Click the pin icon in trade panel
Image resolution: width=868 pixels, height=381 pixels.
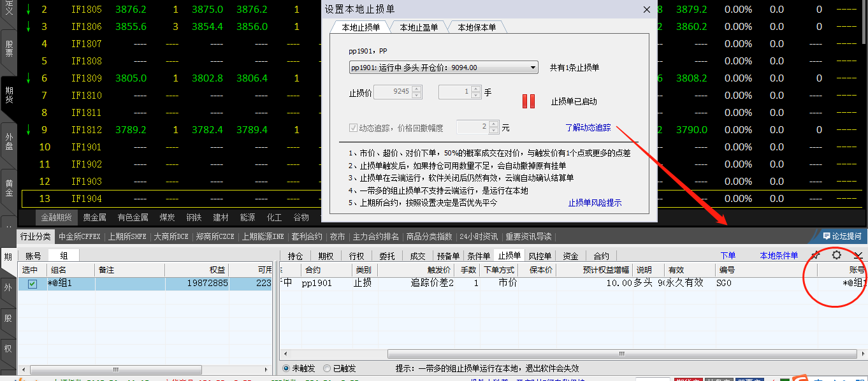tap(815, 255)
